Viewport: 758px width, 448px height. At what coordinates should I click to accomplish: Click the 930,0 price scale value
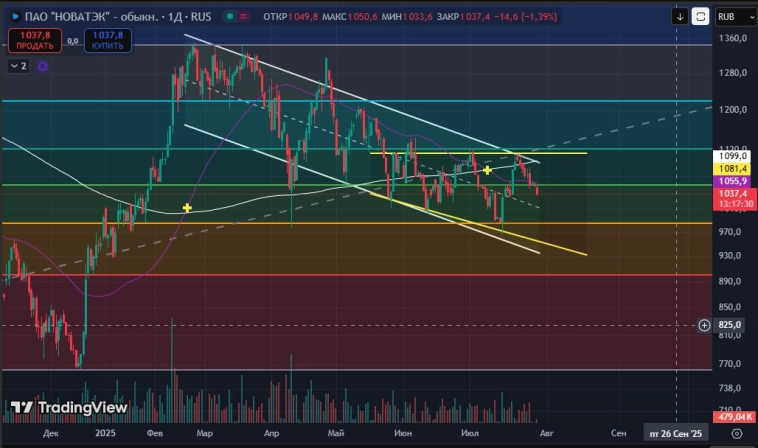click(x=729, y=256)
